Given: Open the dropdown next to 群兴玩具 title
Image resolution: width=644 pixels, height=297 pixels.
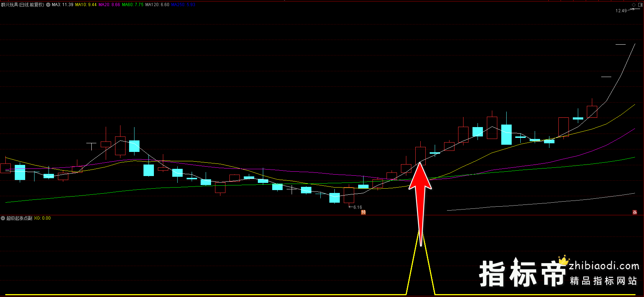Looking at the screenshot, I should click(48, 5).
